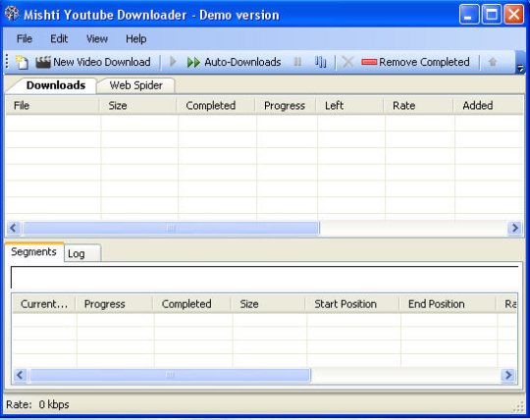Click Completed column header in downloads list
The image size is (530, 420).
216,106
